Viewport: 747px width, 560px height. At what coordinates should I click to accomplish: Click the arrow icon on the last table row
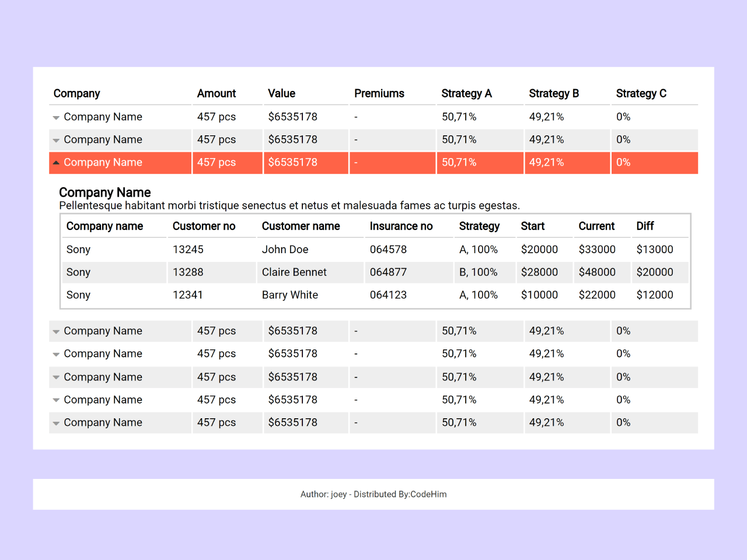pos(56,423)
